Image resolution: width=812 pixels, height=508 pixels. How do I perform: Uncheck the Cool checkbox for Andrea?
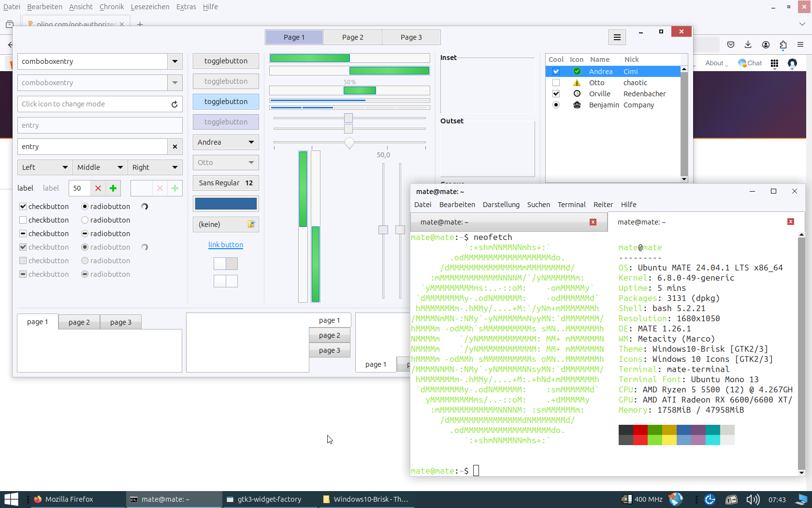556,72
